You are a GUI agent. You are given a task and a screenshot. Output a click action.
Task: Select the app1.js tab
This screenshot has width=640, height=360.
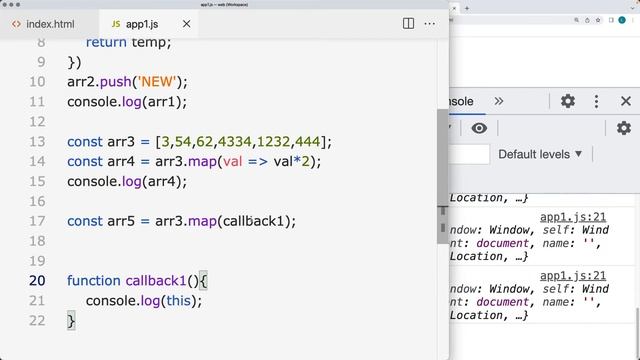142,24
